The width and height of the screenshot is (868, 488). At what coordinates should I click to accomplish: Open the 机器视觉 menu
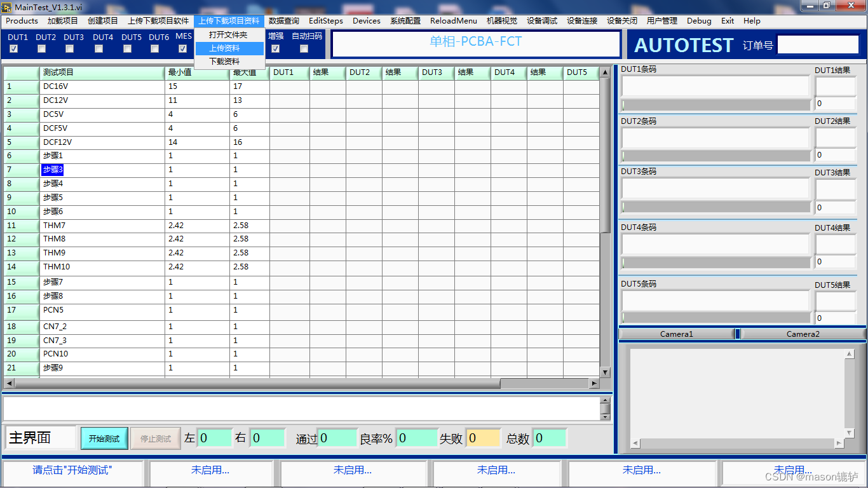pos(502,21)
